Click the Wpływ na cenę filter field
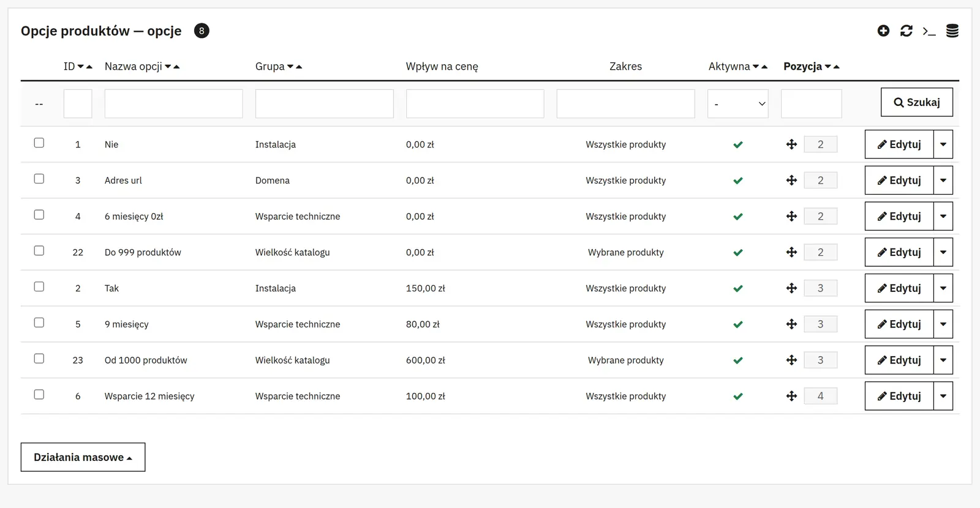Viewport: 980px width, 508px height. tap(475, 103)
